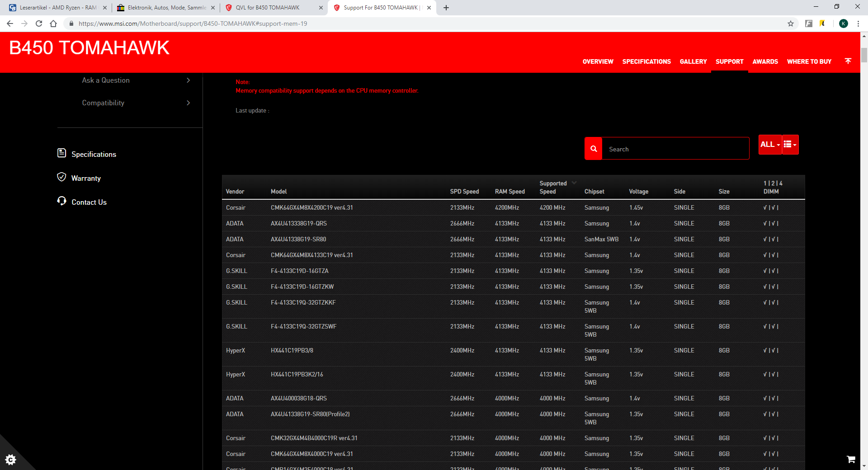Bookmark this page with the star icon

pos(791,23)
